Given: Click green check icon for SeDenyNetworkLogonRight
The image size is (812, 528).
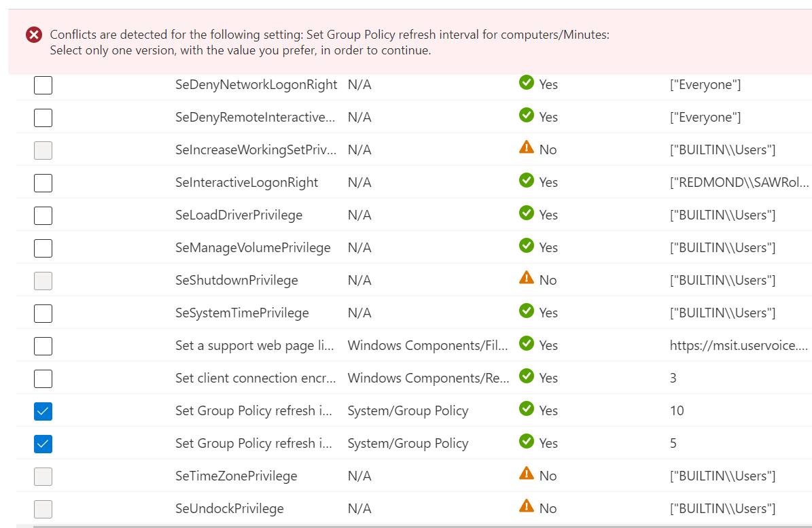Looking at the screenshot, I should point(526,82).
